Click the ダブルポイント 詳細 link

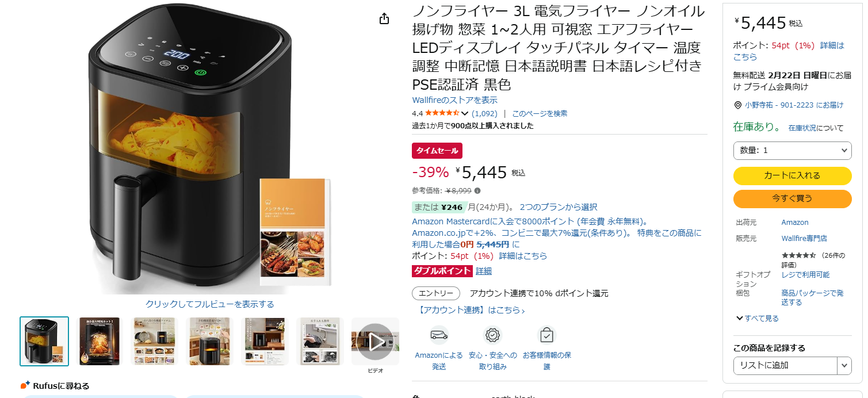click(x=484, y=271)
